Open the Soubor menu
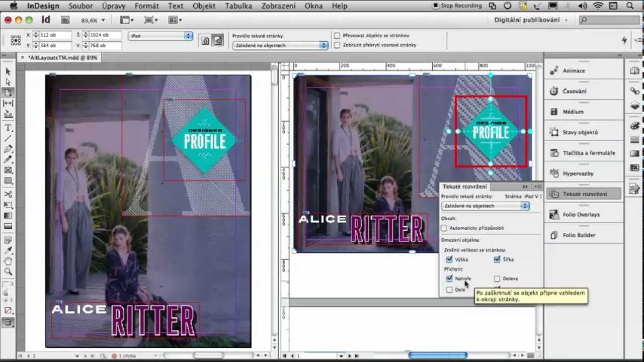This screenshot has height=362, width=644. (82, 6)
